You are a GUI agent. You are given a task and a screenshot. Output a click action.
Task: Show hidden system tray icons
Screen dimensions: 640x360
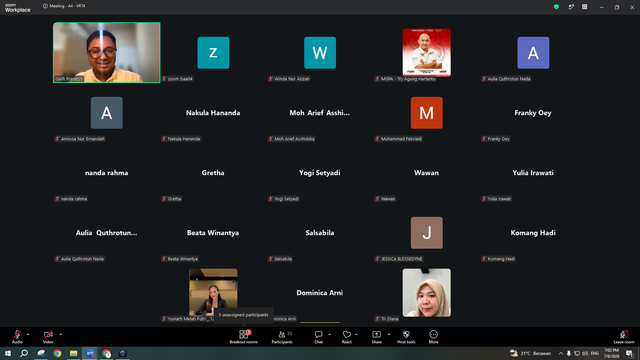[x=561, y=353]
